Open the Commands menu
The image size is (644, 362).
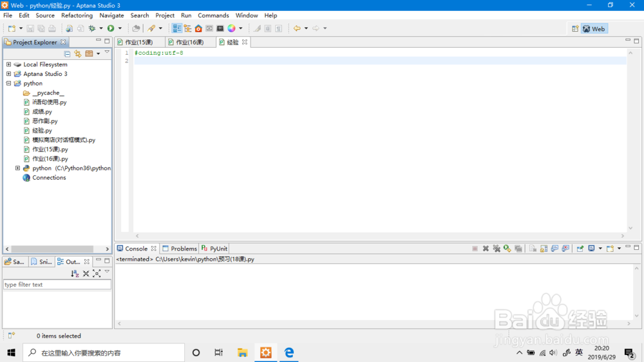pyautogui.click(x=213, y=15)
